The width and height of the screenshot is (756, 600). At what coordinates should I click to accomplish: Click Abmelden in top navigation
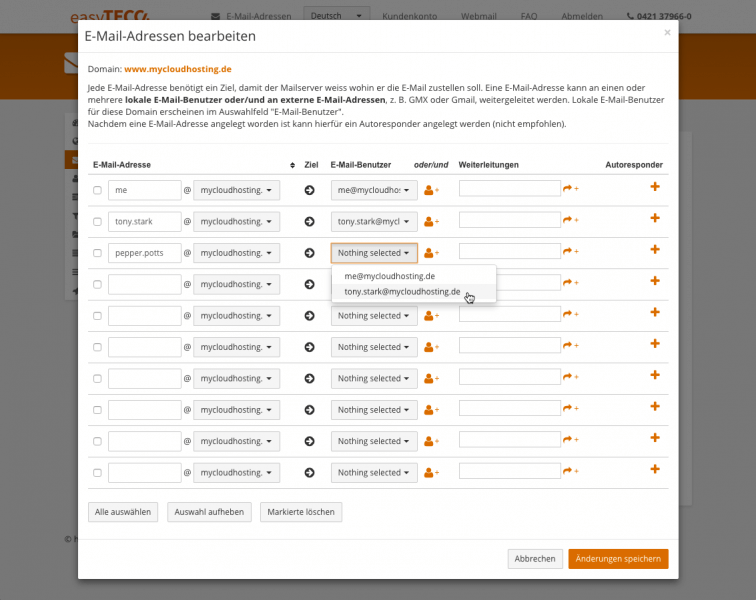[x=582, y=16]
